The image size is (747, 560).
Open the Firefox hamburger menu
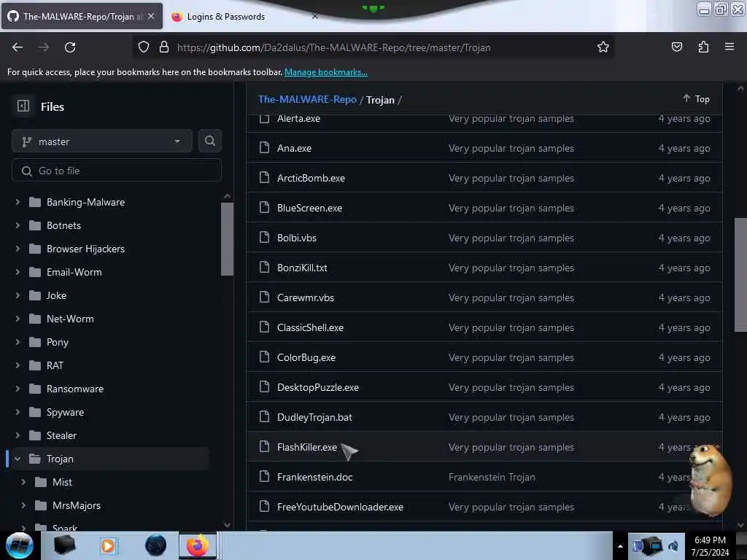coord(729,47)
